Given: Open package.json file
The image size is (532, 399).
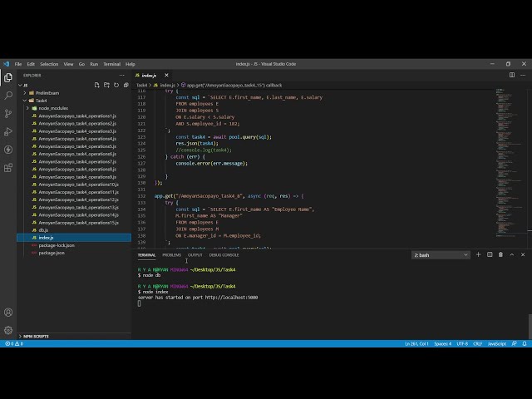Looking at the screenshot, I should click(x=52, y=253).
